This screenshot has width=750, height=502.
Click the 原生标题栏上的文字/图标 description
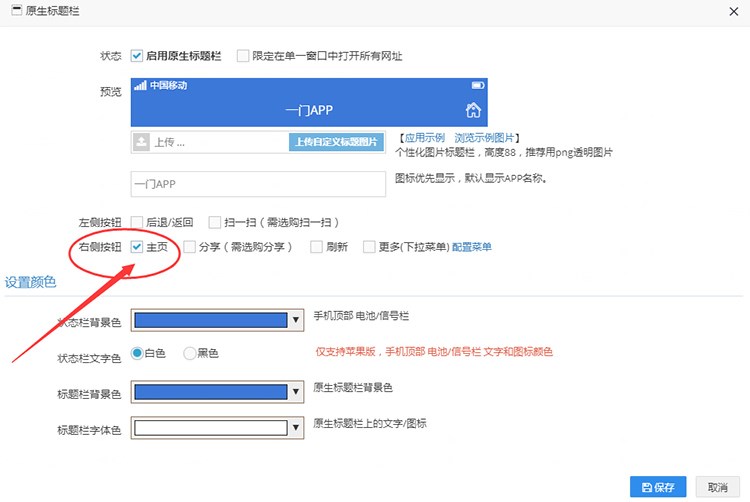[370, 423]
